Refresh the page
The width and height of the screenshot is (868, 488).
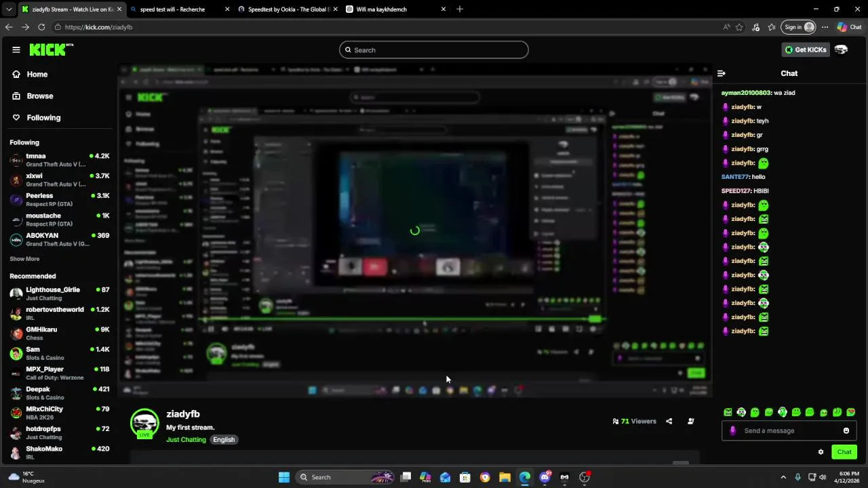[41, 27]
